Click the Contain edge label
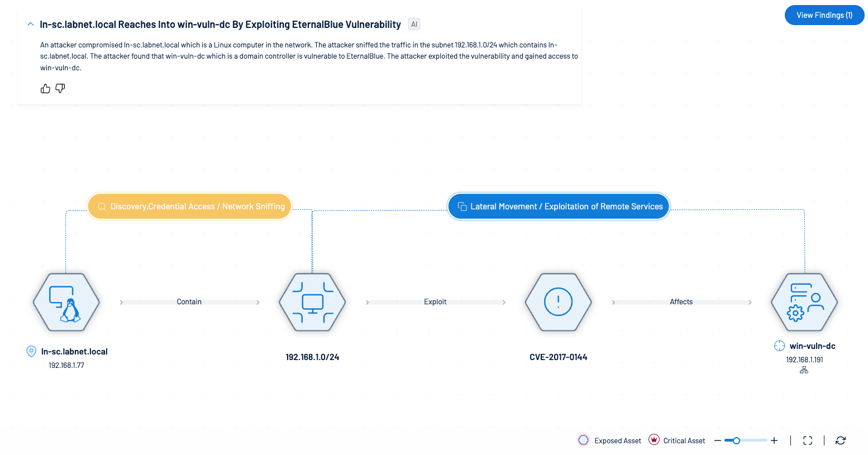 (x=189, y=301)
